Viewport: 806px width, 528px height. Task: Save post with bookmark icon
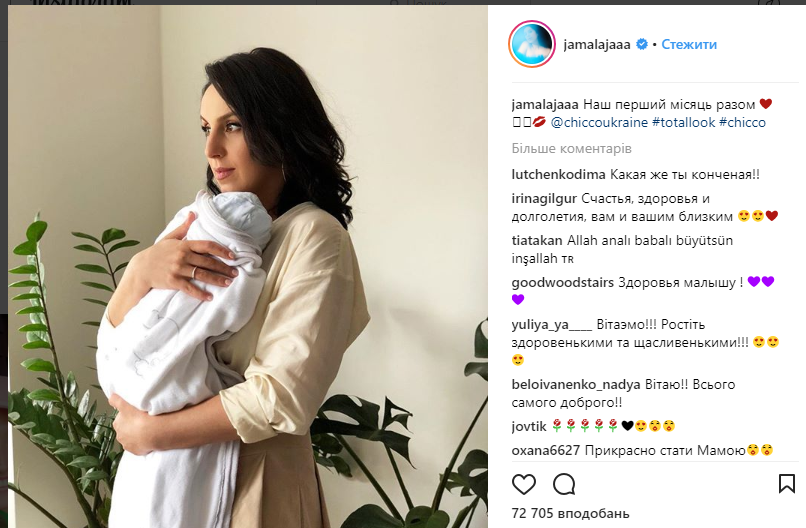[786, 484]
